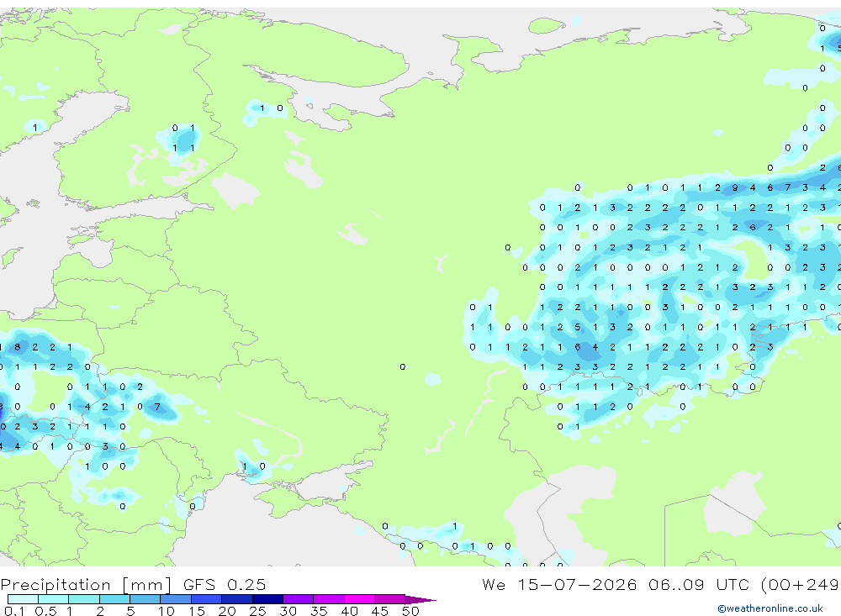Pick the 1–2 mm legend color swatch

(84, 599)
